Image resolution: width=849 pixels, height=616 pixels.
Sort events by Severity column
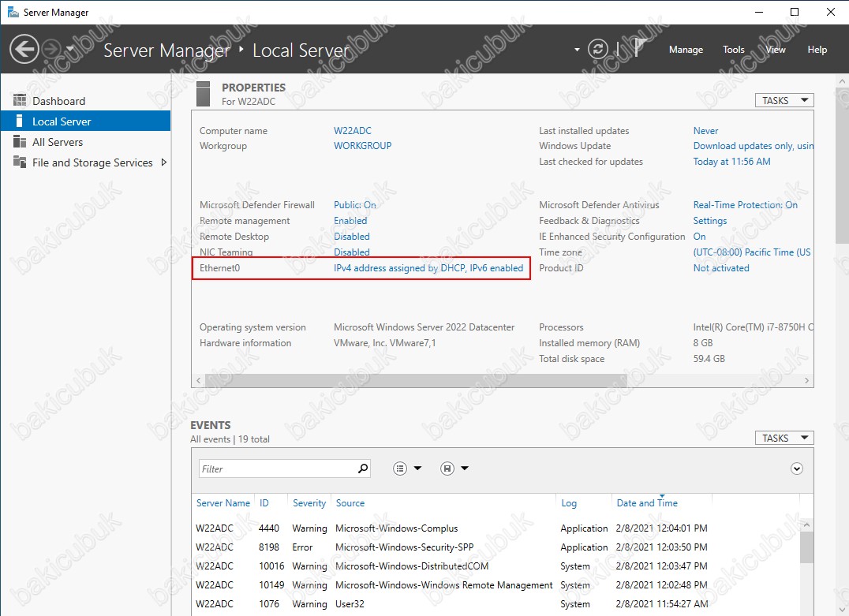(309, 503)
